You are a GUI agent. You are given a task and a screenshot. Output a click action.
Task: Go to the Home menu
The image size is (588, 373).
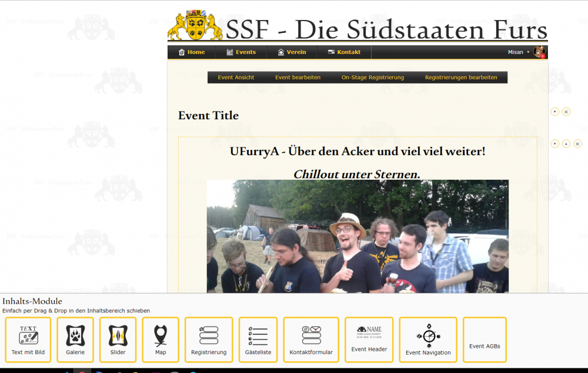click(192, 52)
